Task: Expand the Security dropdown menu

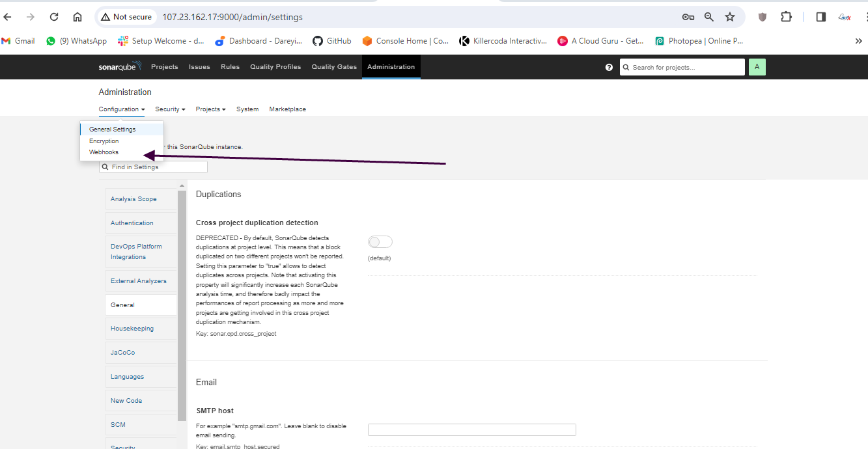Action: click(170, 109)
